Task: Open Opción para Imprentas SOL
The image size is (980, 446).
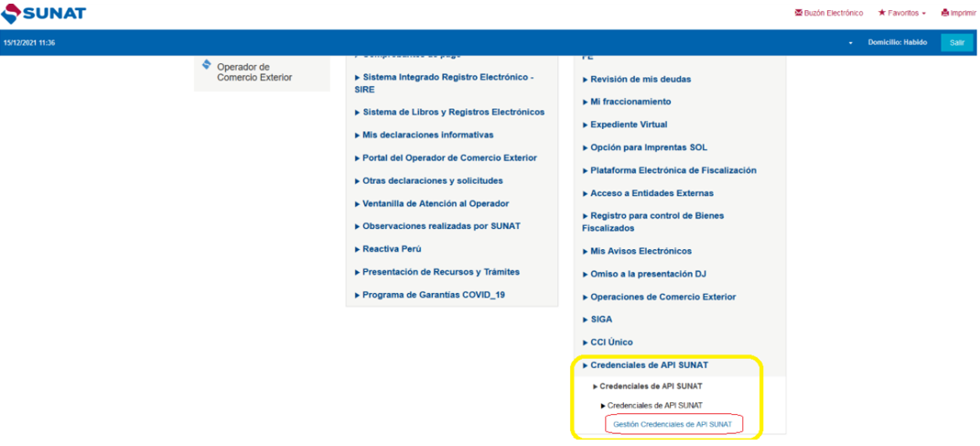Action: (x=645, y=147)
